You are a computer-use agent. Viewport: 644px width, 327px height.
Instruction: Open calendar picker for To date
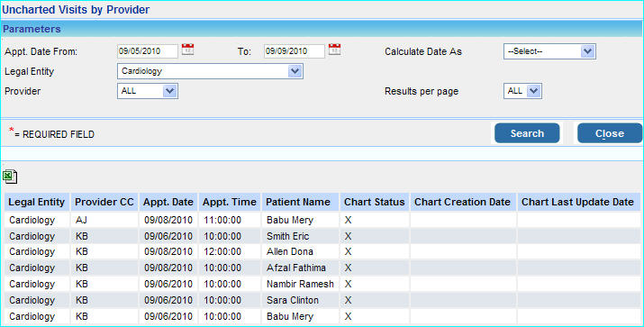tap(334, 50)
